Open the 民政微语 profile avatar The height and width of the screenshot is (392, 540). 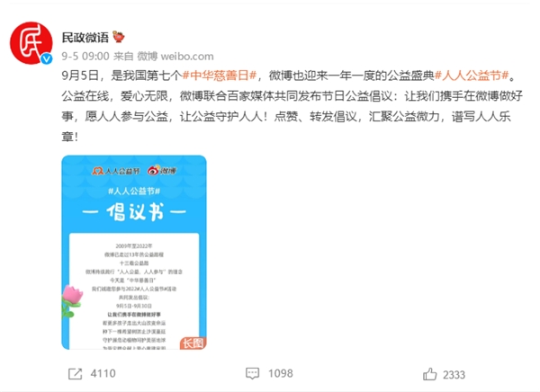click(31, 43)
